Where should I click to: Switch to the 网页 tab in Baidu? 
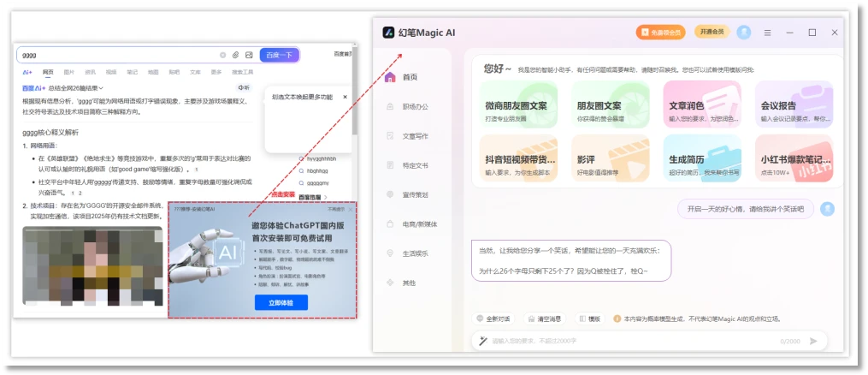[48, 72]
